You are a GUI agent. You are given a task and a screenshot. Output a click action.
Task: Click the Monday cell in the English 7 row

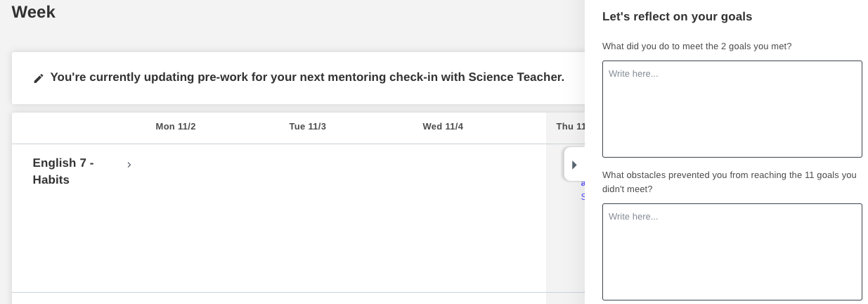click(x=176, y=218)
